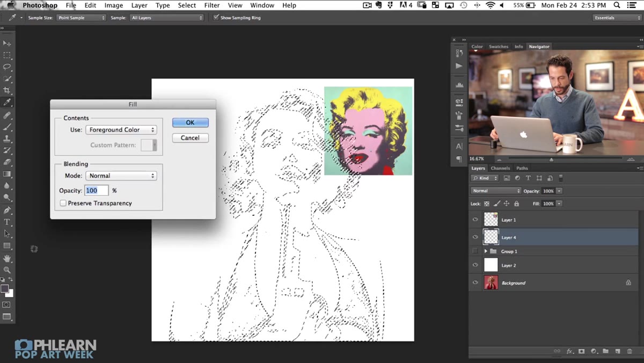Select the Move tool
This screenshot has height=363, width=644.
[x=7, y=43]
